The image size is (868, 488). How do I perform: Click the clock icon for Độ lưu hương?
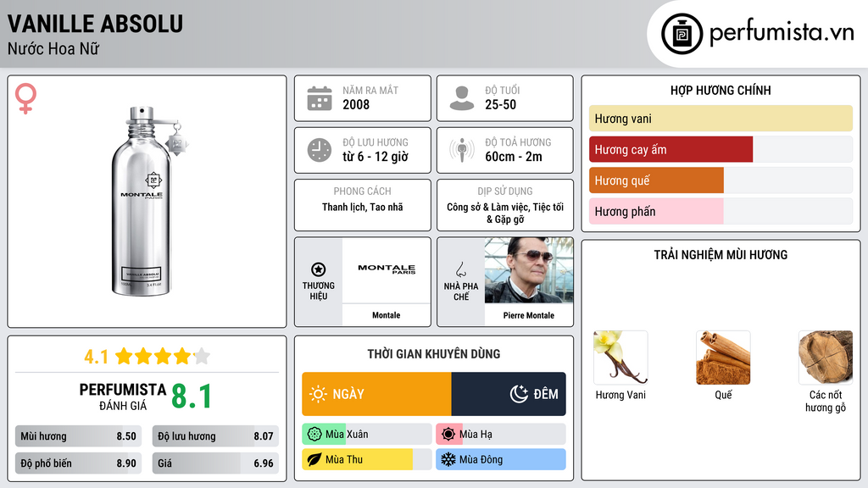(x=320, y=150)
